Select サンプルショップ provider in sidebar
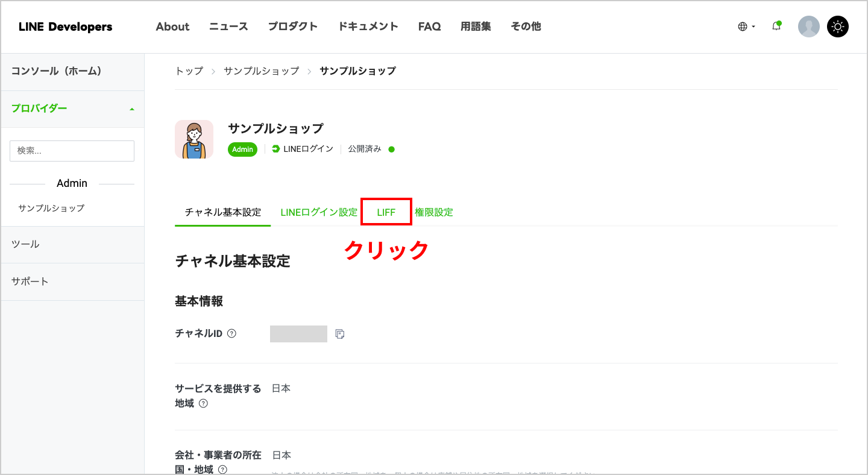 [51, 208]
